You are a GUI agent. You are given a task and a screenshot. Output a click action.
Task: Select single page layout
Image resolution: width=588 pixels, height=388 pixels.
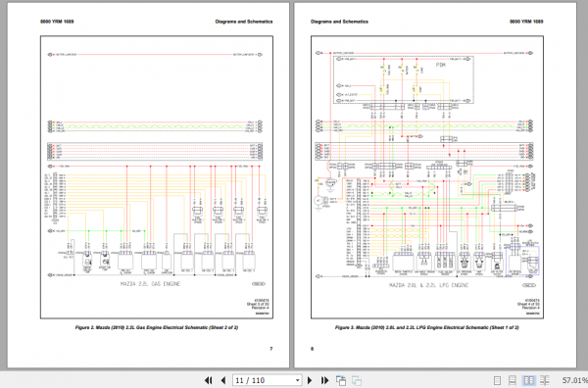pyautogui.click(x=497, y=380)
